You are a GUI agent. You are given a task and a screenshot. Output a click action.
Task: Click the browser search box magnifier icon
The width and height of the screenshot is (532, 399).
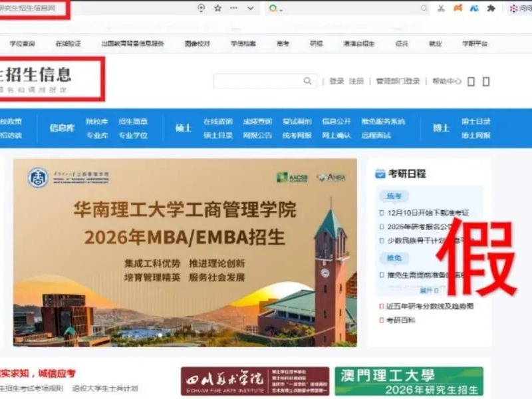[424, 8]
